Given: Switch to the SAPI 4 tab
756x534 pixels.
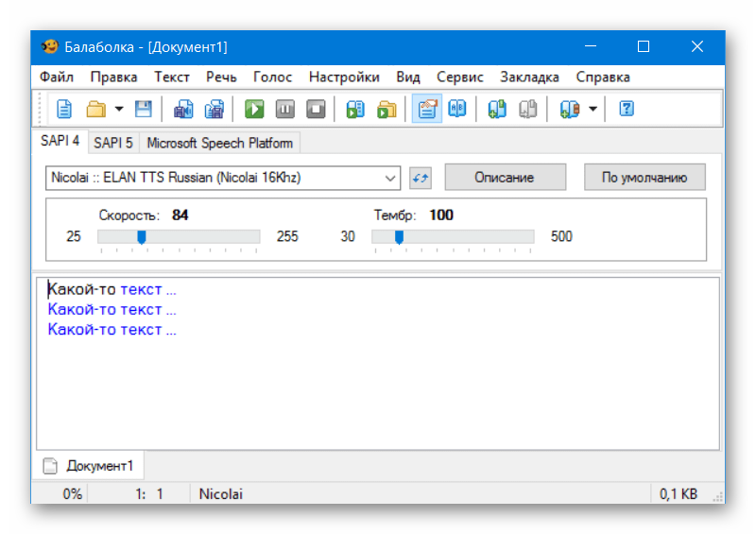Looking at the screenshot, I should tap(60, 141).
